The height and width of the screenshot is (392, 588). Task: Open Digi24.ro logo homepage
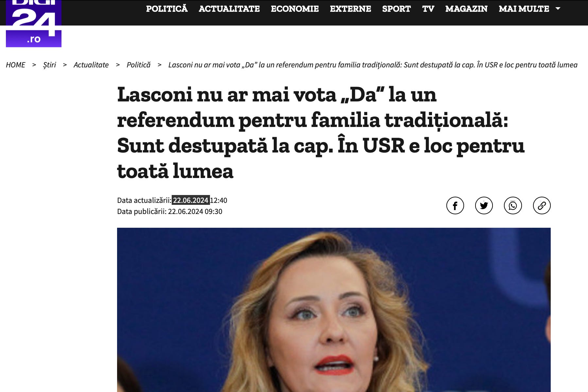point(34,23)
